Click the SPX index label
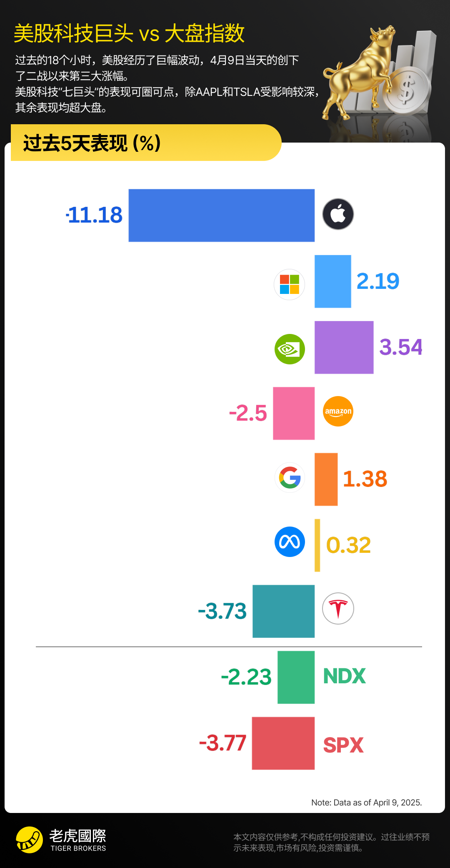450x868 pixels. 343,745
